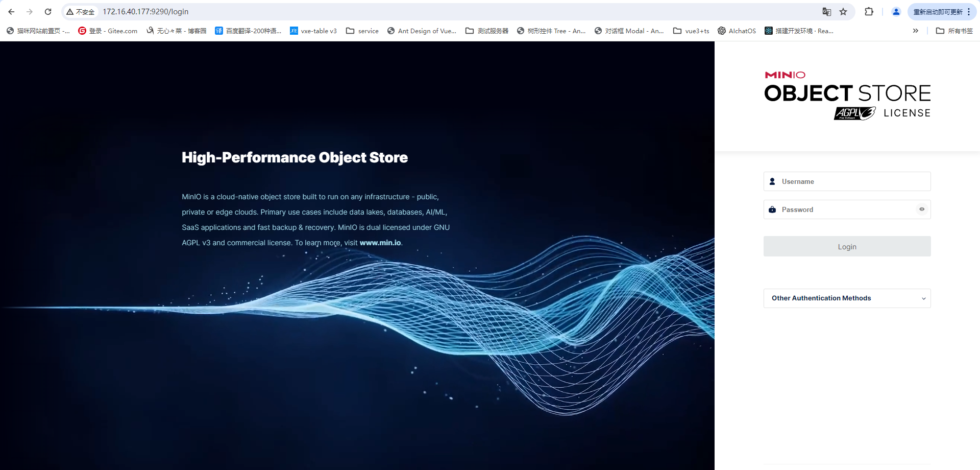The width and height of the screenshot is (980, 470).
Task: Open the 百度翻译 bookmark
Action: (248, 31)
